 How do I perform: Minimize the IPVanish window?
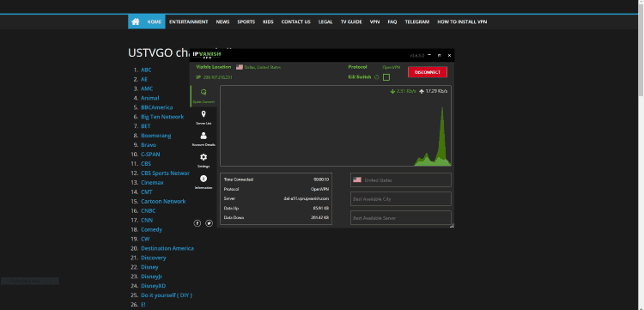pos(429,55)
